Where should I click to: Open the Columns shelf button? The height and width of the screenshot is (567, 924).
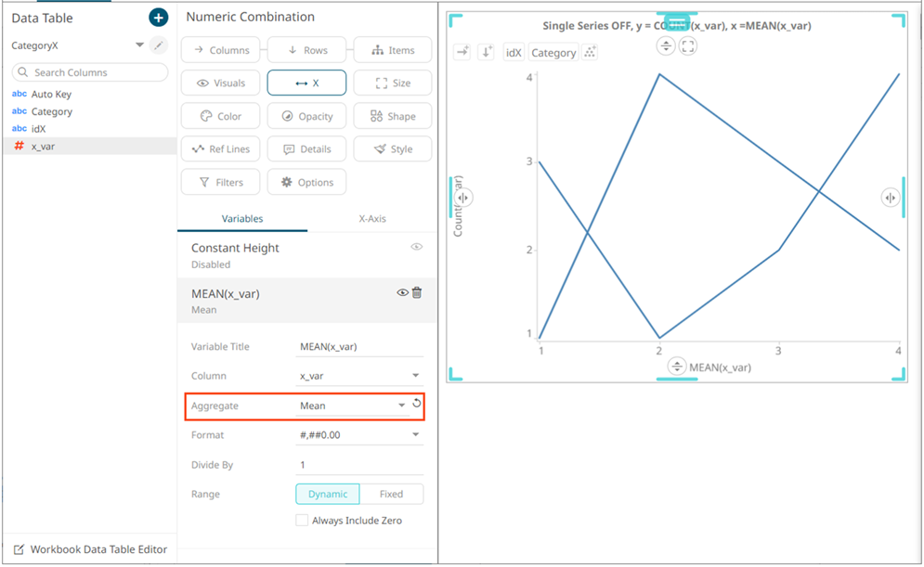[220, 50]
